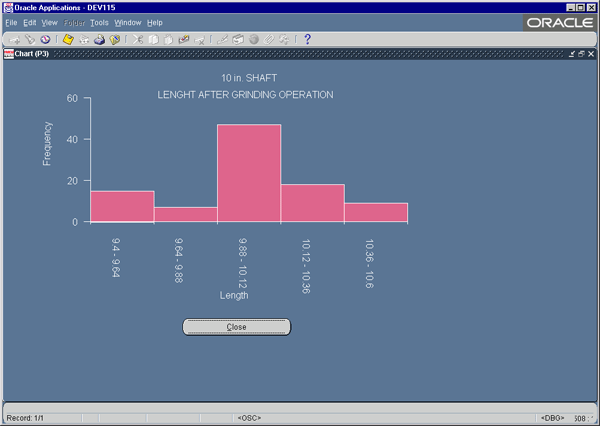600x426 pixels.
Task: Select the tallest 9.88 - 10.12 histogram bar
Action: [x=249, y=173]
